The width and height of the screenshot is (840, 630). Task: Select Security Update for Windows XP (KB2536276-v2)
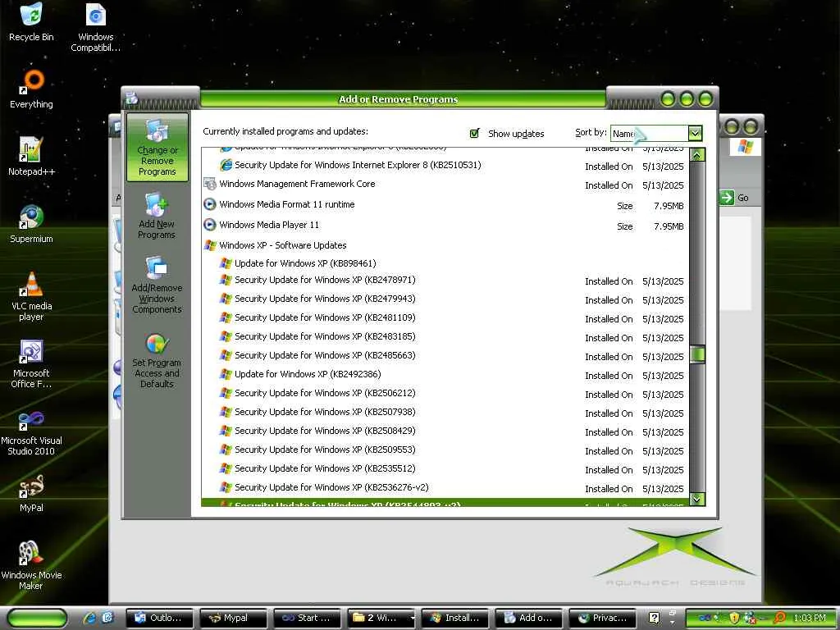point(331,487)
